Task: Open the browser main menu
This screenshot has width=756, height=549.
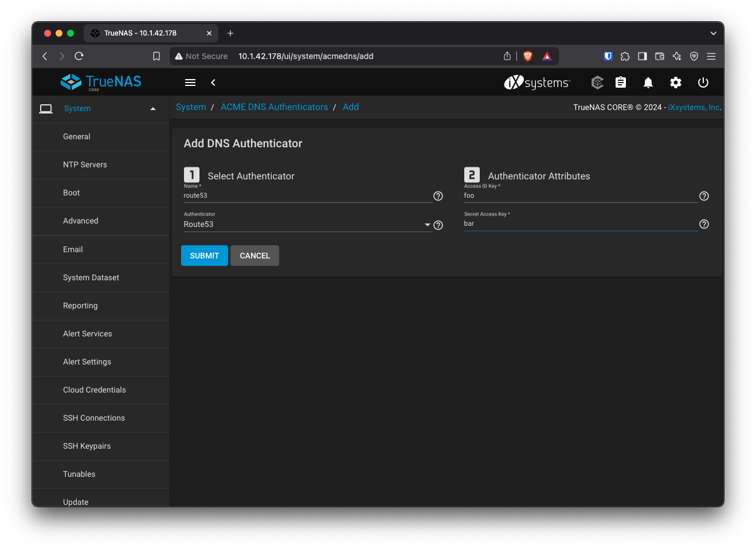Action: pos(711,56)
